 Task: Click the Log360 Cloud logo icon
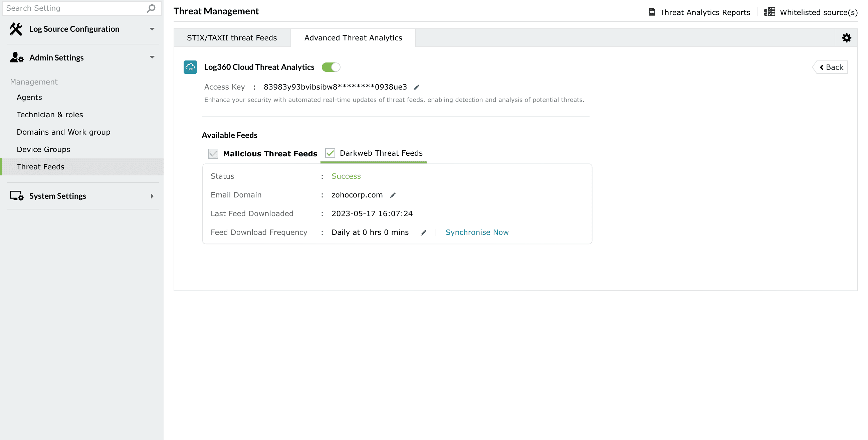coord(190,67)
